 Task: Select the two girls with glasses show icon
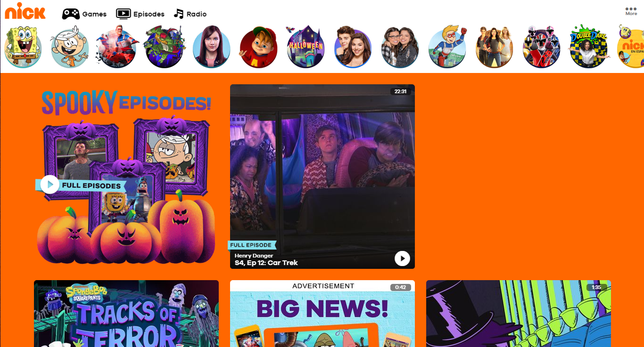coord(400,47)
